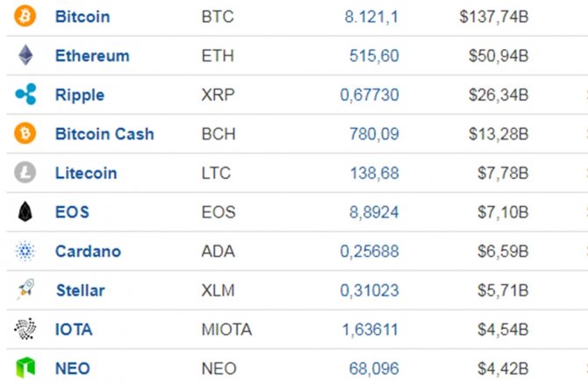588x386 pixels.
Task: Click Ethereum price value 515,60
Action: click(374, 55)
